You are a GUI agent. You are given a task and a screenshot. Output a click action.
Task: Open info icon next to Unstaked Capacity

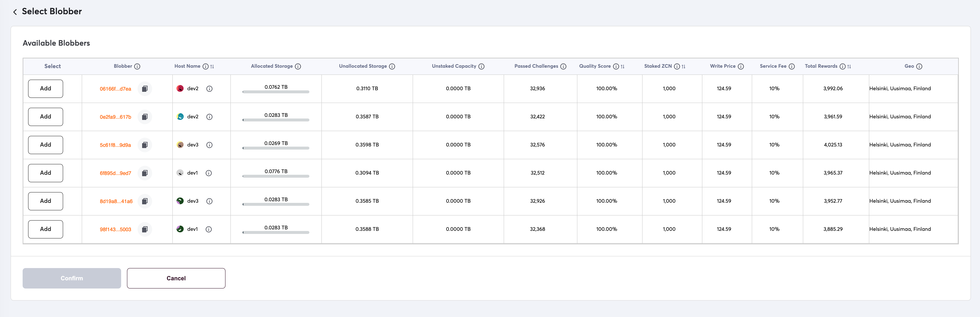tap(481, 66)
